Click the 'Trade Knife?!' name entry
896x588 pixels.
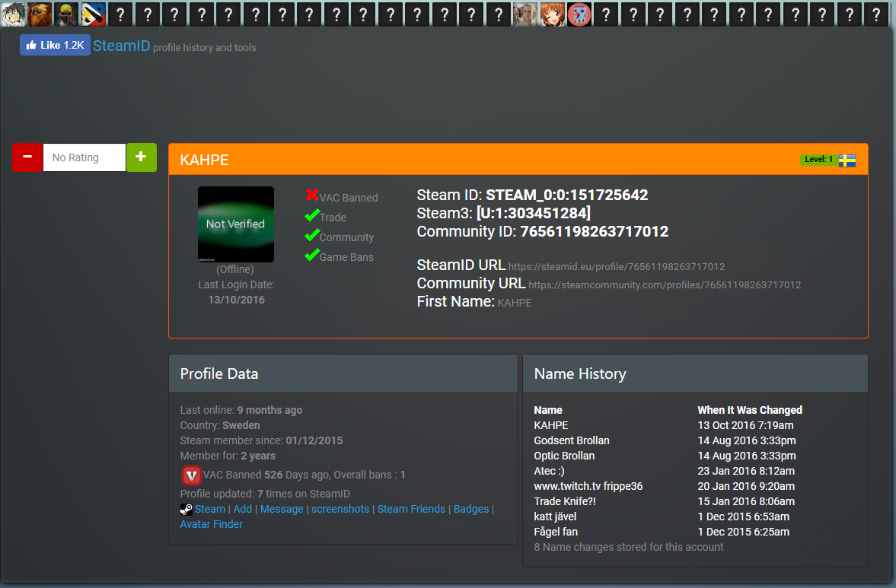coord(565,501)
